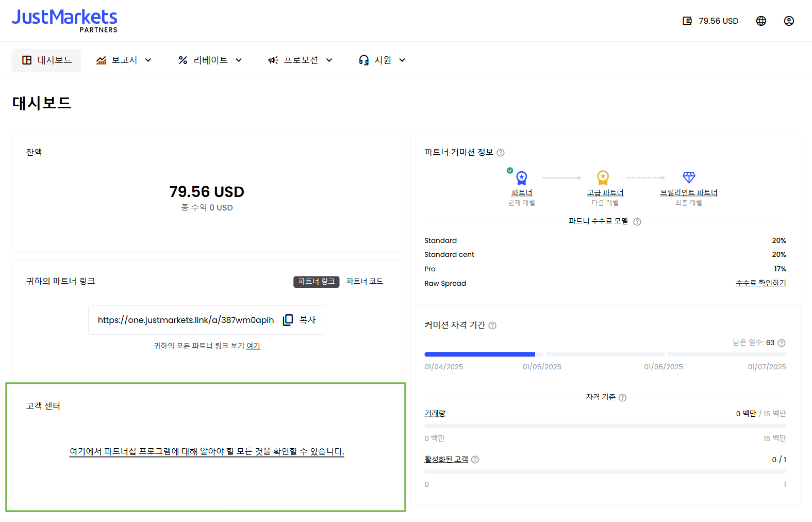
Task: Click the 지원 headset icon
Action: pyautogui.click(x=364, y=60)
